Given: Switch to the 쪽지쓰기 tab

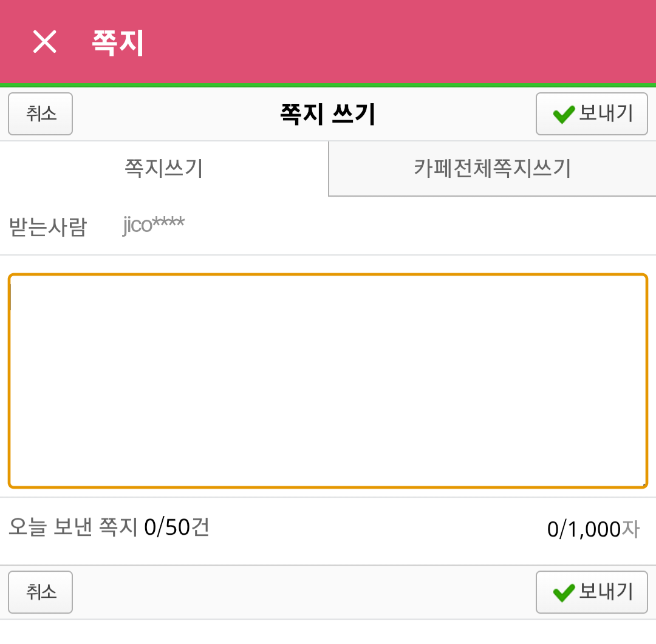Looking at the screenshot, I should tap(163, 168).
